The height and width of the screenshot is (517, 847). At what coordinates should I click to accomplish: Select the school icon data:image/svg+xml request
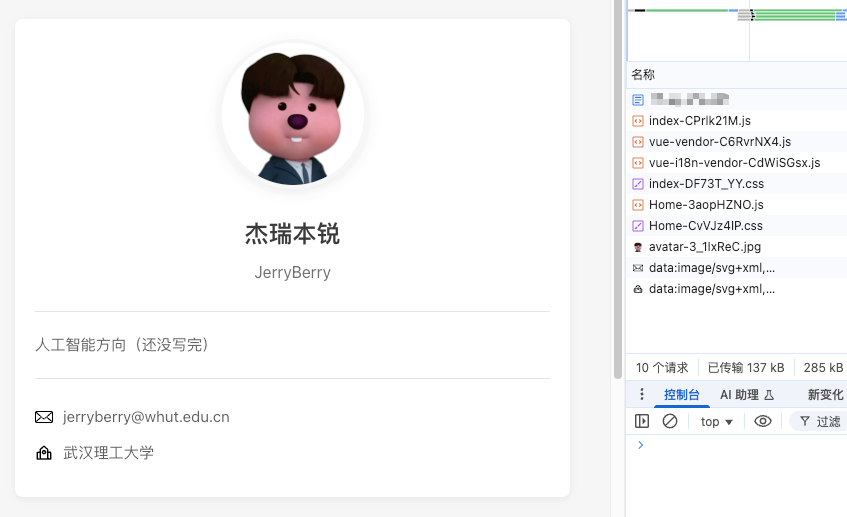pos(736,289)
